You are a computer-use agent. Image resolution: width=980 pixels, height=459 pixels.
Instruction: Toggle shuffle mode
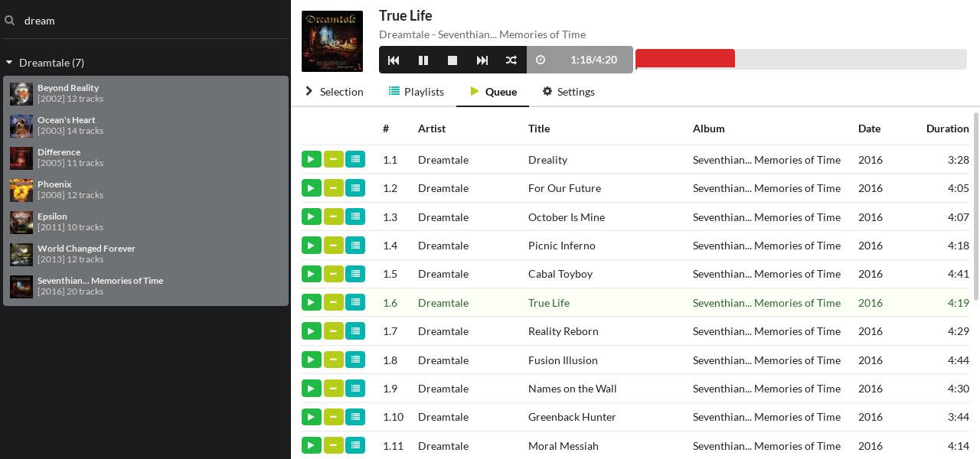click(511, 60)
